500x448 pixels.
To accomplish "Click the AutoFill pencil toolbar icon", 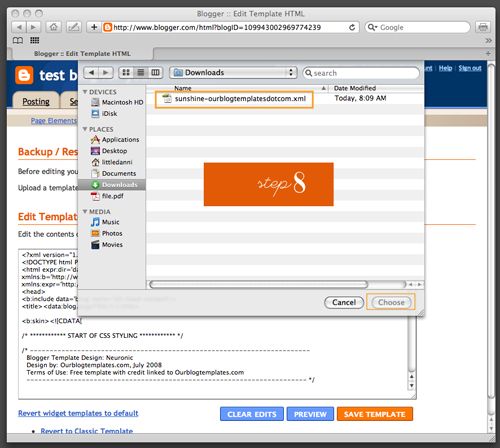I will tap(73, 27).
